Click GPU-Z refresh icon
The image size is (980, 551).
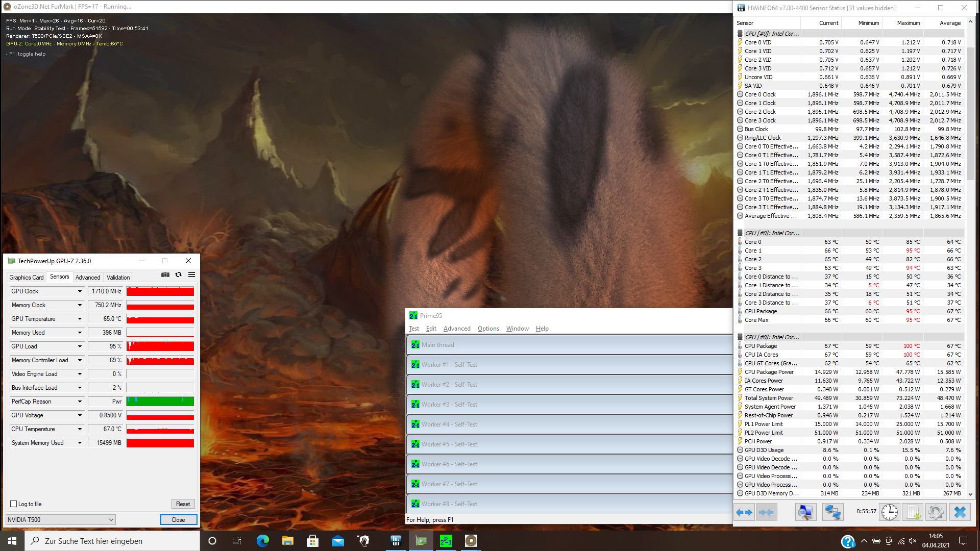(178, 274)
